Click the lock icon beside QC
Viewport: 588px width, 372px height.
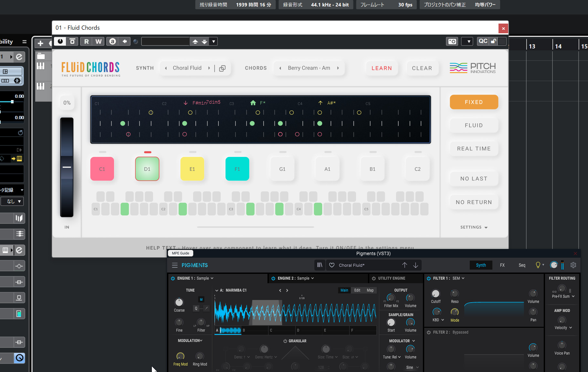point(493,41)
